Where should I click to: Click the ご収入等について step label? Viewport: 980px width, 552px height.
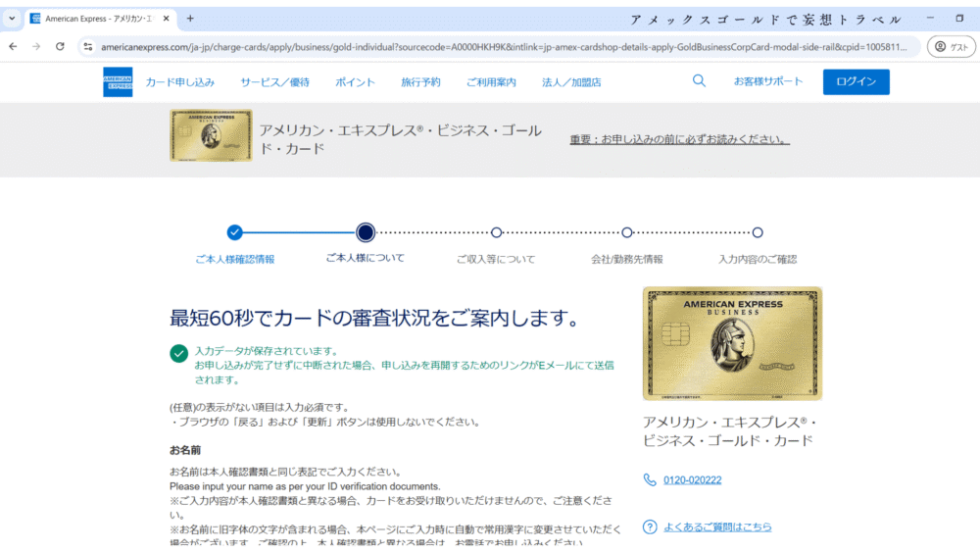pos(496,260)
